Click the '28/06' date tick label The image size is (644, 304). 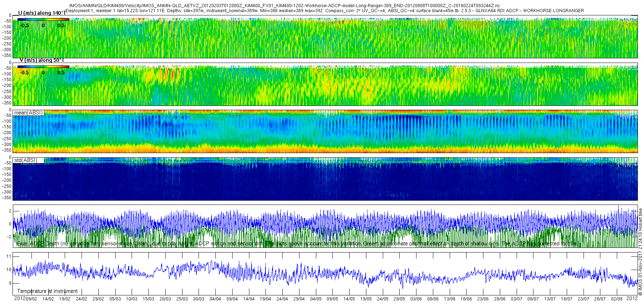pyautogui.click(x=499, y=299)
